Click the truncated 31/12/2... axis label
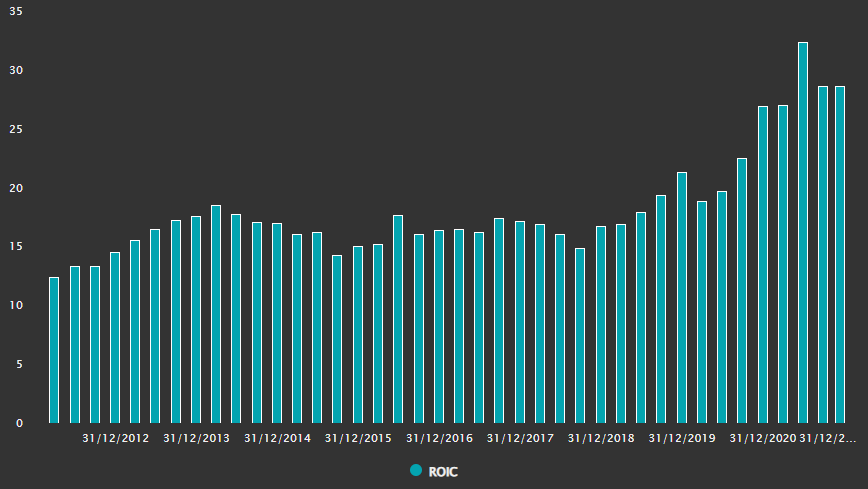 828,438
